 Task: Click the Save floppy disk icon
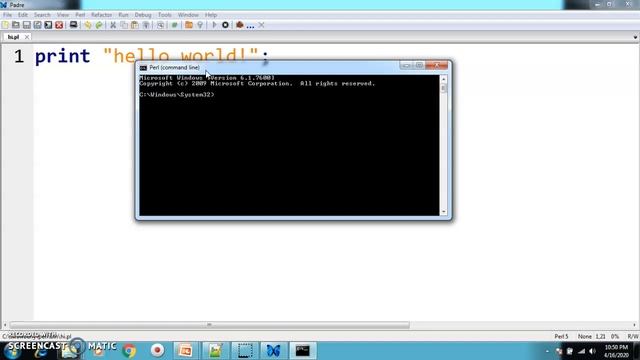tap(27, 25)
